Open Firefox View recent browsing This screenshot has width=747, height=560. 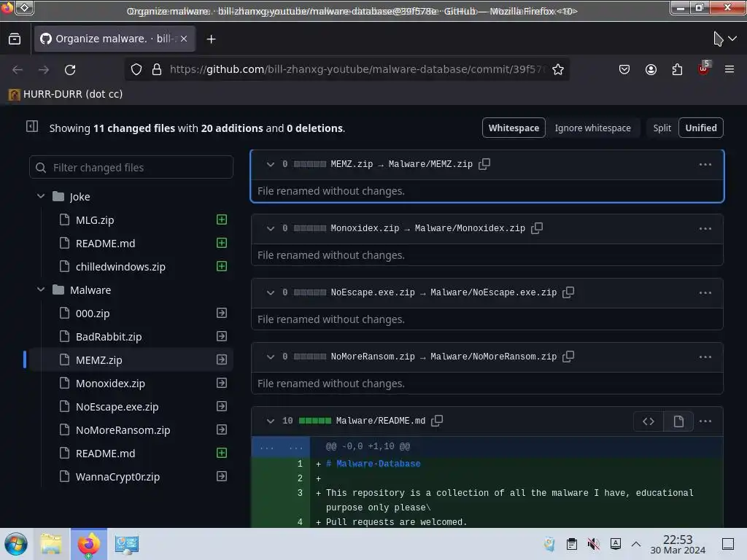(x=15, y=39)
